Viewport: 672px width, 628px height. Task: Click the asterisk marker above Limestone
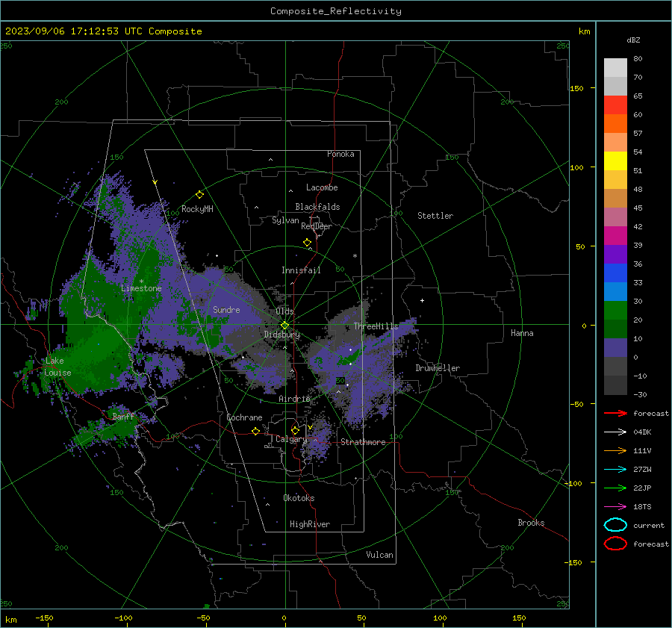click(141, 282)
